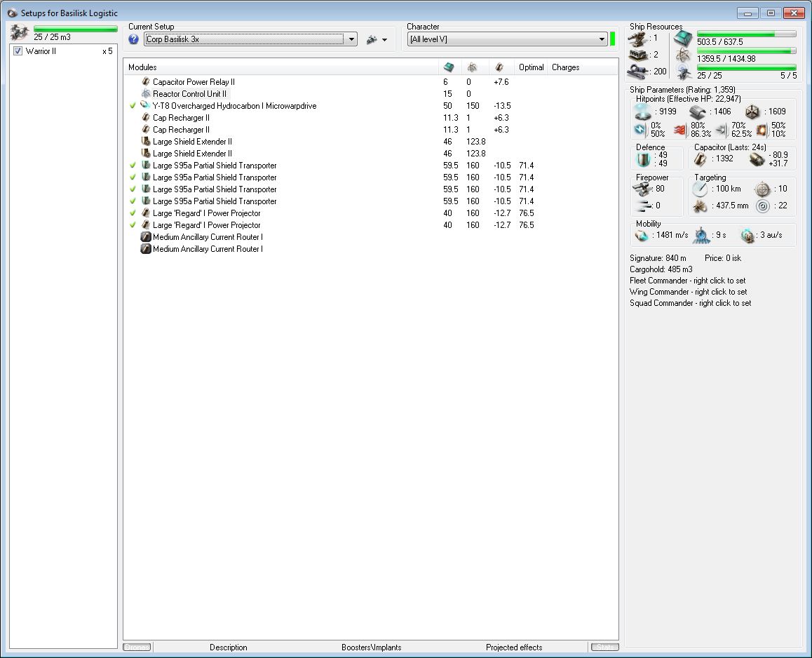This screenshot has height=658, width=812.
Task: Toggle first Large 'Regard' Power Projector checkmark
Action: tap(133, 213)
